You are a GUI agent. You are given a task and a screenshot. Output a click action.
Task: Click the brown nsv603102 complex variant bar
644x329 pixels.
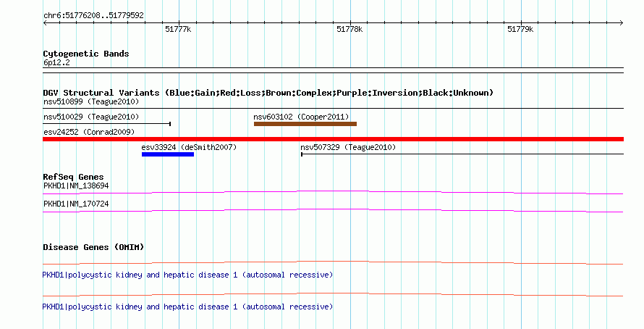coord(305,124)
